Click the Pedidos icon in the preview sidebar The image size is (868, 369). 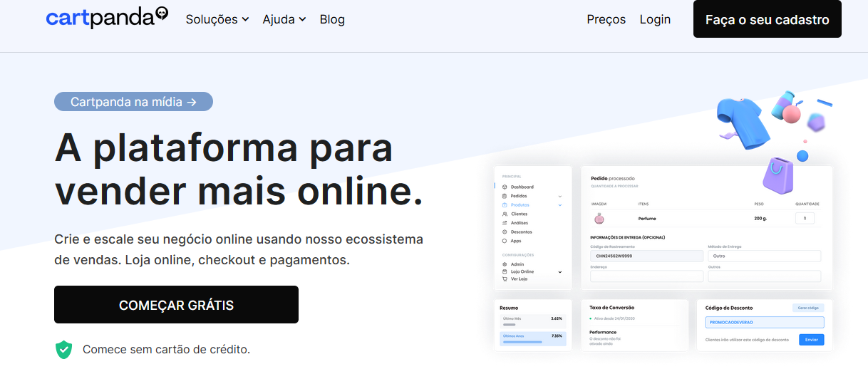(505, 196)
